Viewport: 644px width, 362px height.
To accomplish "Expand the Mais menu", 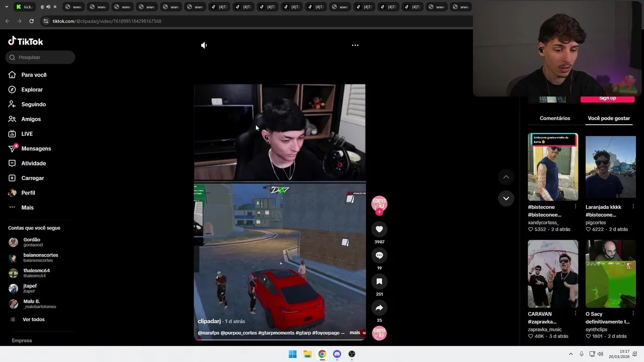I will (x=22, y=208).
